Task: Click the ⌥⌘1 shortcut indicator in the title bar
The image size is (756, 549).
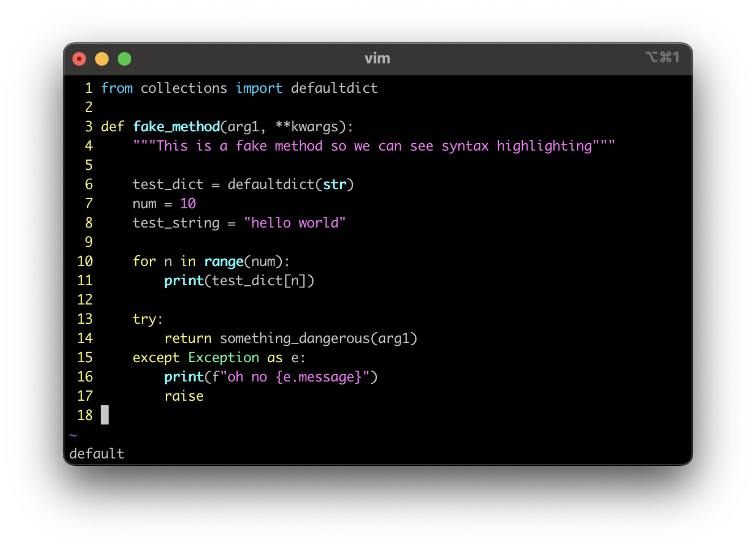Action: [663, 57]
